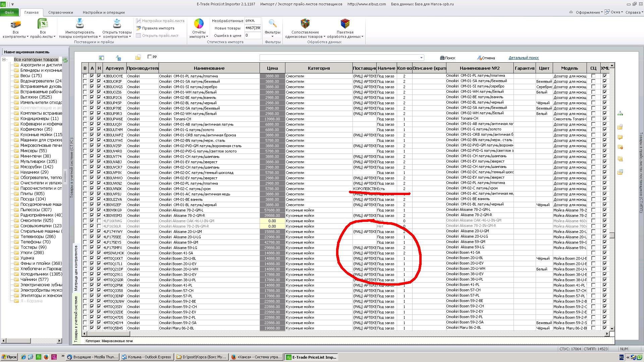Expand the Все прайс-листы dropdown arrow
644x362 pixels.
pos(54,37)
